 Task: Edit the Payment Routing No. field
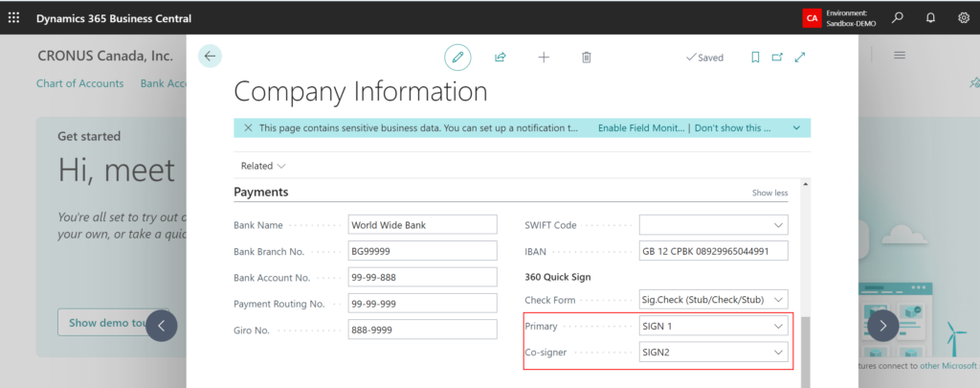[422, 304]
